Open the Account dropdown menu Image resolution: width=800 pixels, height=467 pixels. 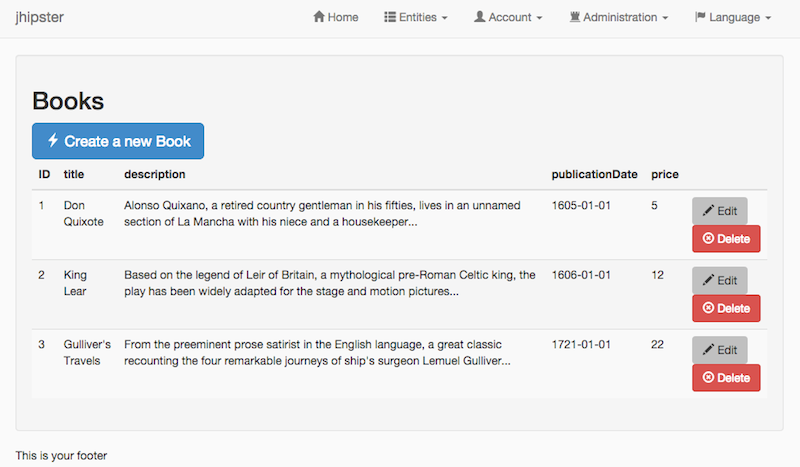point(508,17)
